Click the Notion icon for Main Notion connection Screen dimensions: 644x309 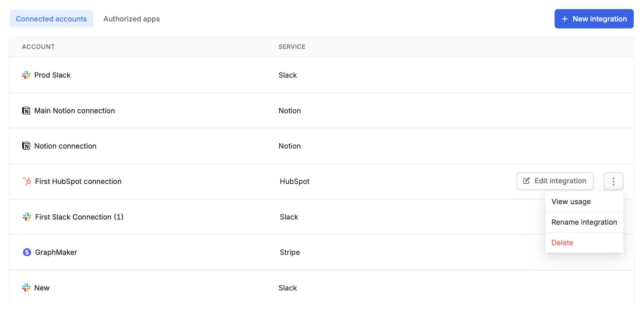26,110
